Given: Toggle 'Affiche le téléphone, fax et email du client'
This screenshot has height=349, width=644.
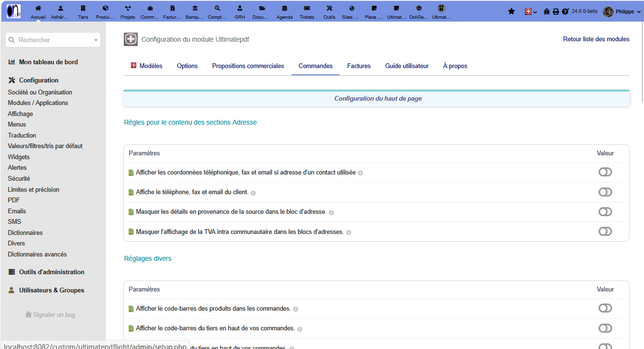Looking at the screenshot, I should point(605,192).
